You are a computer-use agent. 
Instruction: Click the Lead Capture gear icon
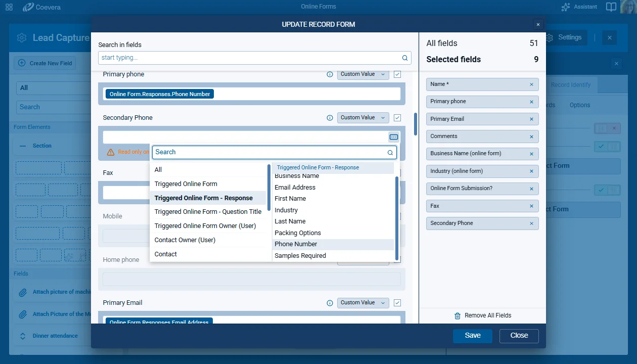tap(21, 38)
